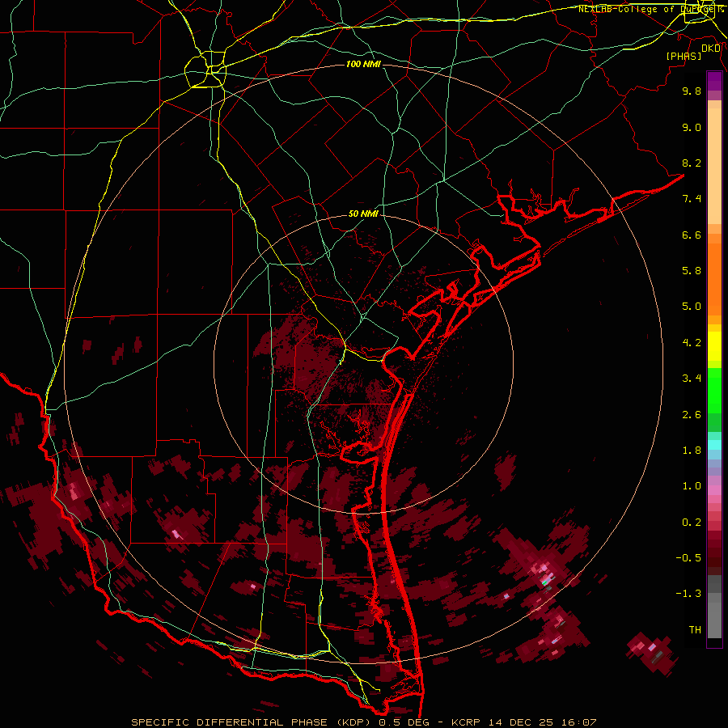Click the 1.8 value on the color scale

pyautogui.click(x=692, y=451)
